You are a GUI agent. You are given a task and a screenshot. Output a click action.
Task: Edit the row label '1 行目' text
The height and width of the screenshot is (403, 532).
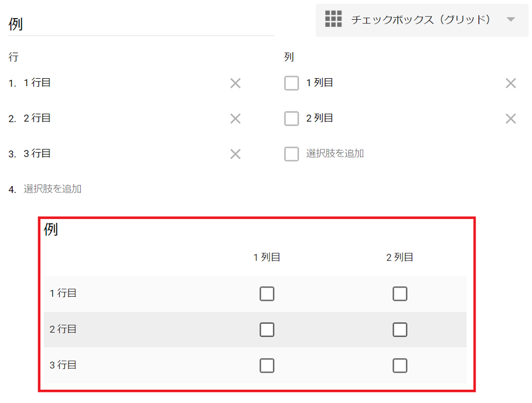coord(37,83)
